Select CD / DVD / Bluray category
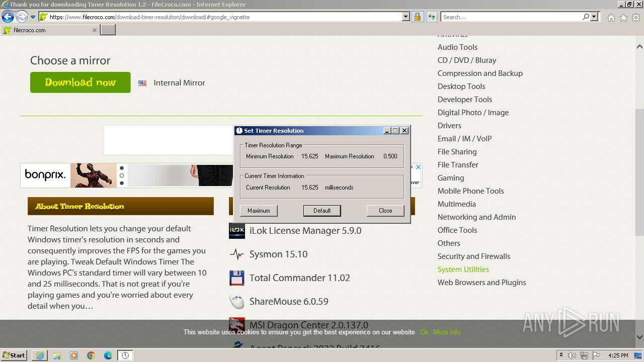Screen dimensions: 644x362 467,60
